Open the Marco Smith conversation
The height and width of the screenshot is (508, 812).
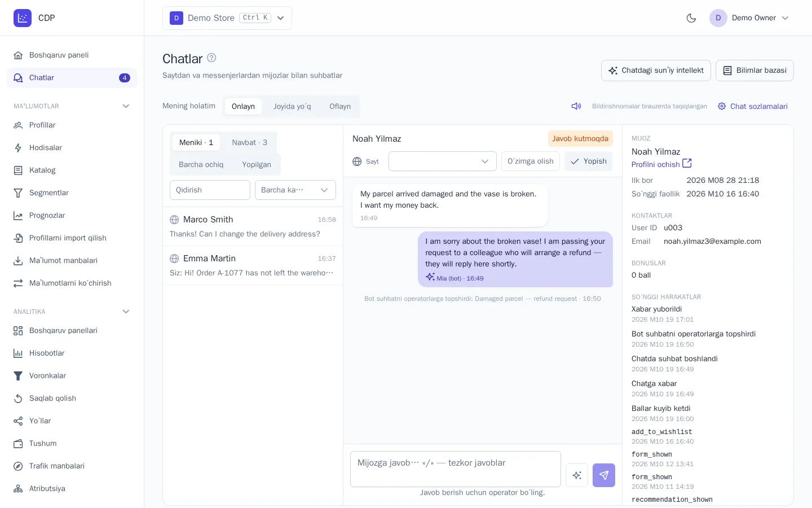253,226
